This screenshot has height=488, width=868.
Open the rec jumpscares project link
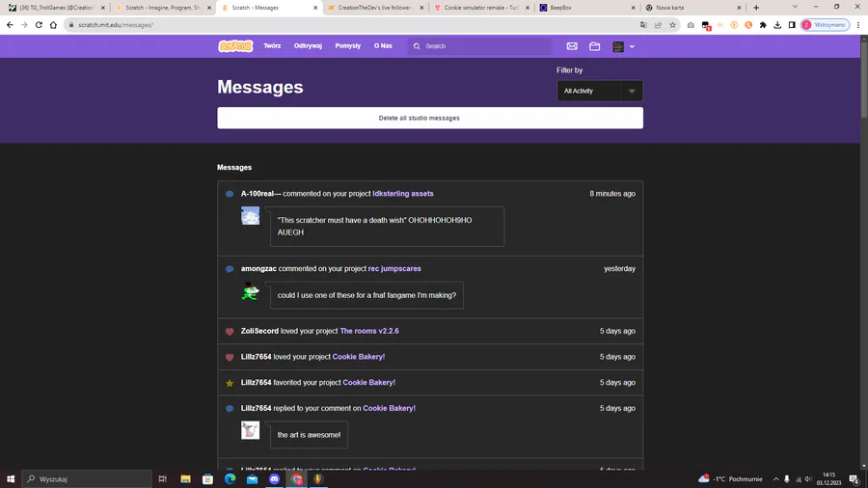pos(394,268)
